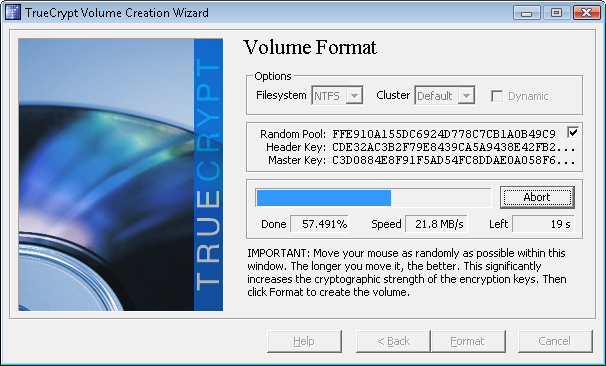Click the Left time value 19 s
The image size is (606, 366).
click(x=543, y=224)
